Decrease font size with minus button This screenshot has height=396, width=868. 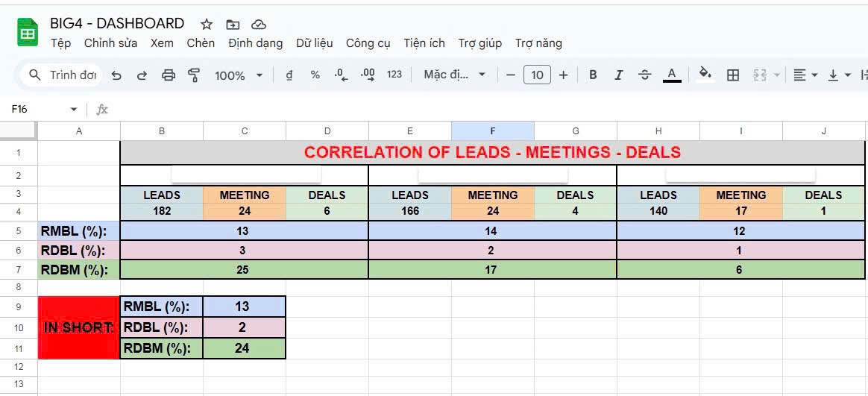pos(511,75)
